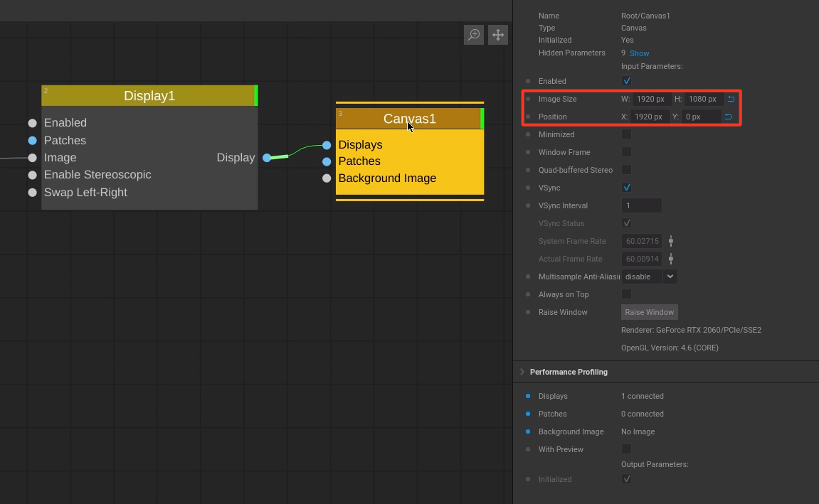Click the zoom magnifier icon in the graph view
Image resolution: width=819 pixels, height=504 pixels.
click(474, 35)
